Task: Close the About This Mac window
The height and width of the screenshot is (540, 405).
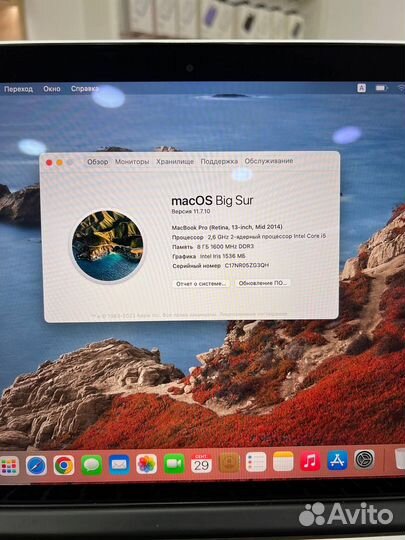Action: 49,163
